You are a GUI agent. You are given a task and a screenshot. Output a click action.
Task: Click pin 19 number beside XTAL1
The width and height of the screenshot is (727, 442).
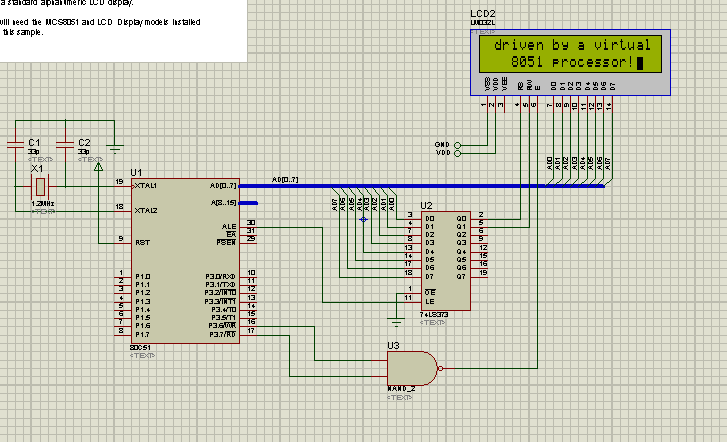(x=120, y=181)
